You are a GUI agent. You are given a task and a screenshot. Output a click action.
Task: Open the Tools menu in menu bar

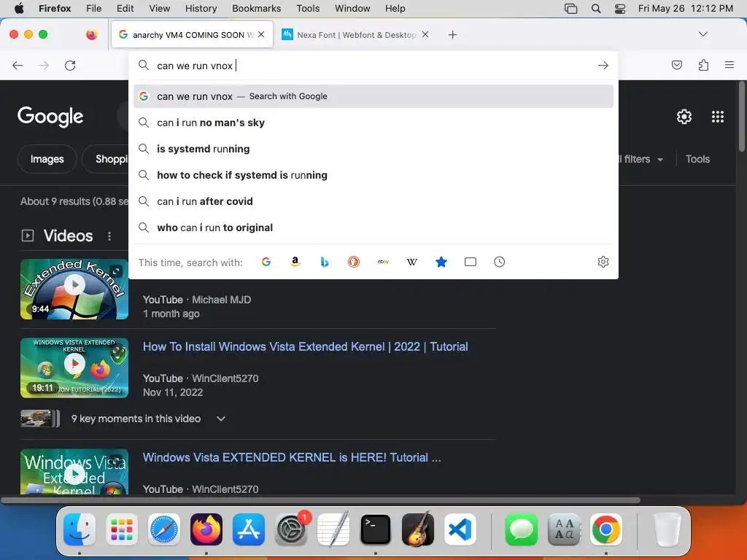coord(308,9)
